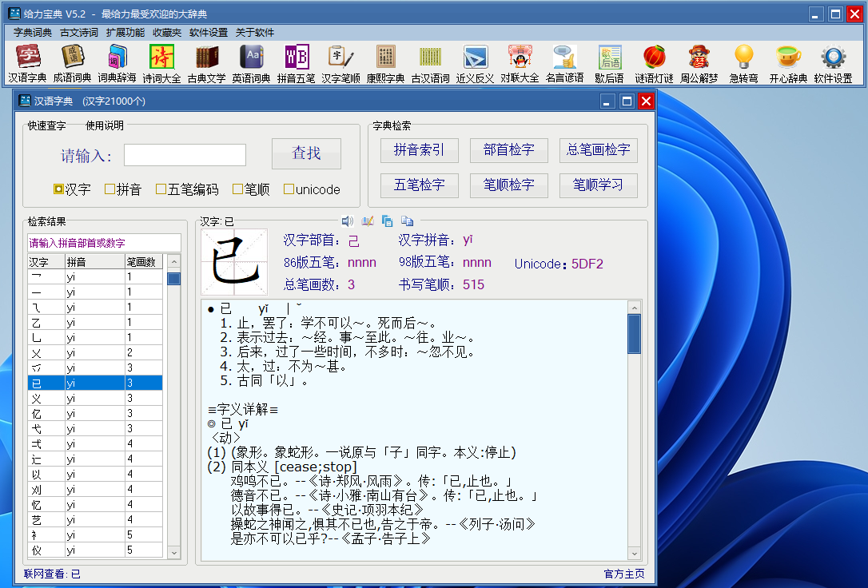Viewport: 868px width, 588px height.
Task: Open the 收藏夹 menu
Action: pyautogui.click(x=167, y=33)
